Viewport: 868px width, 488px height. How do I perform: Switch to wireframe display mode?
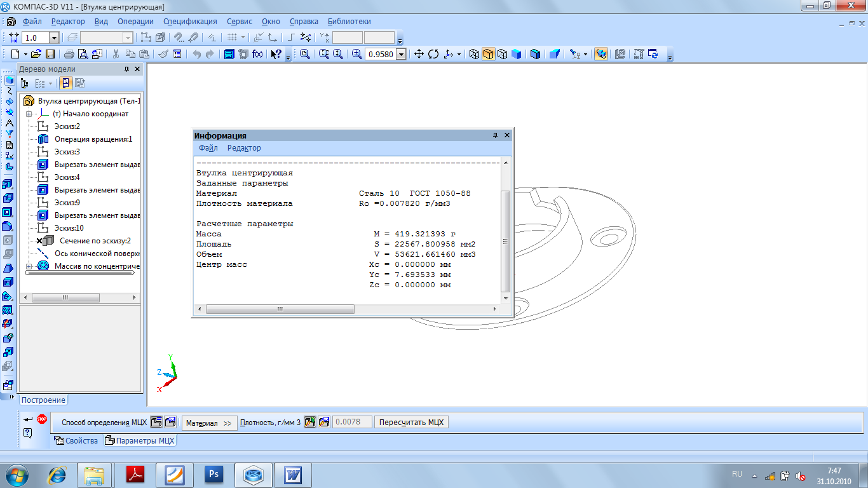(475, 55)
